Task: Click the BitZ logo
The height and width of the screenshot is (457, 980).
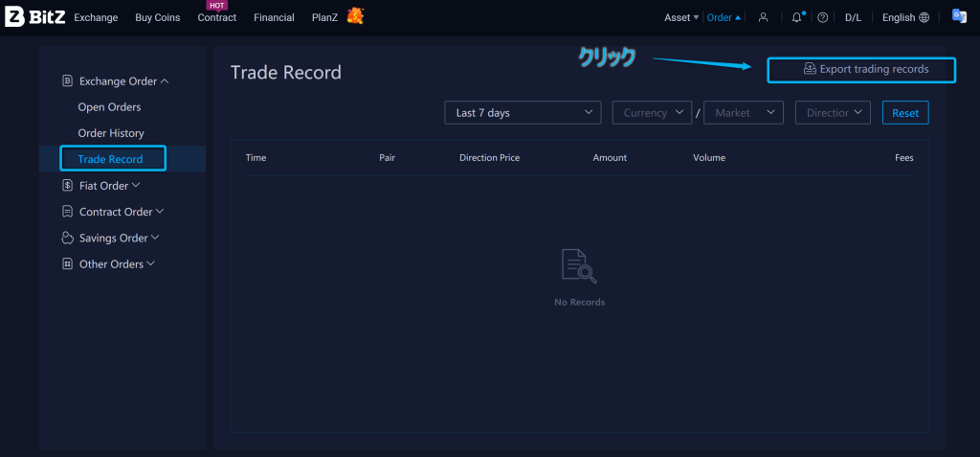Action: pyautogui.click(x=34, y=17)
